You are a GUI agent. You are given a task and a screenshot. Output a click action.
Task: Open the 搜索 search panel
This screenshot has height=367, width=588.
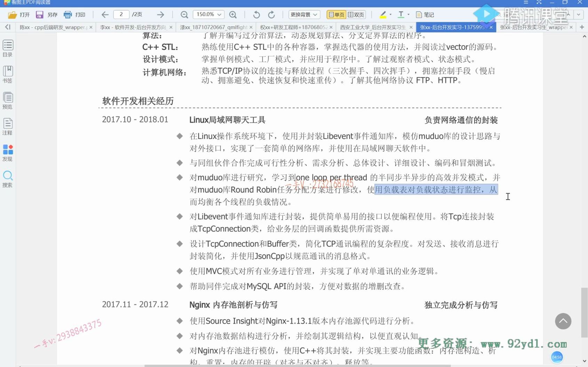click(8, 179)
